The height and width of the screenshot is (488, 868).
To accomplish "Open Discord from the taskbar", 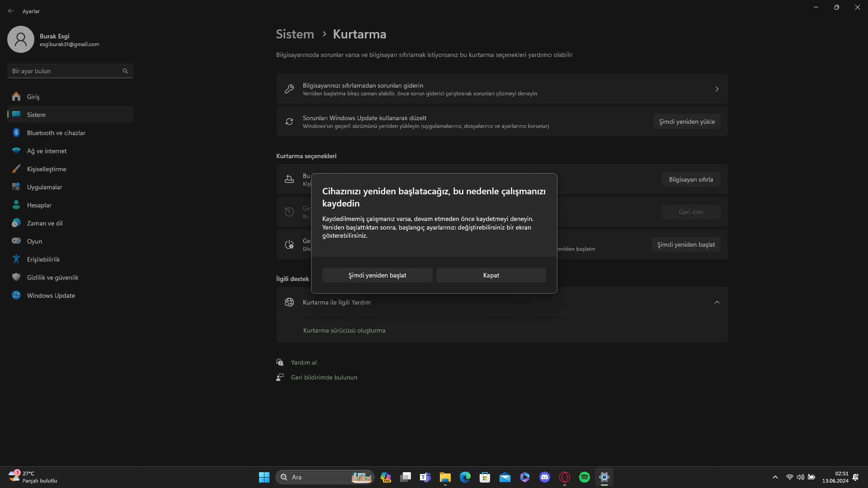I will coord(544,477).
